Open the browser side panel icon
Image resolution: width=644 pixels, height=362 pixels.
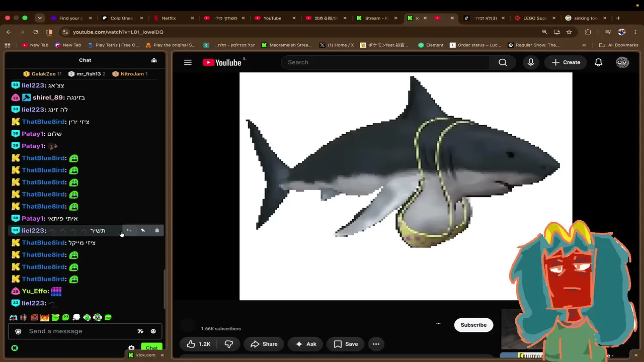point(49,32)
